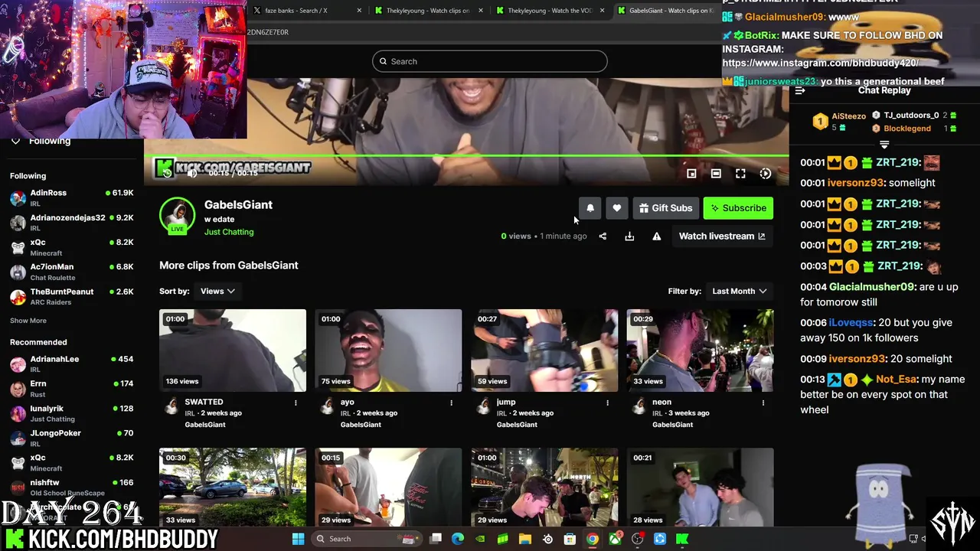Open the Last Month filter dropdown
The height and width of the screenshot is (551, 980).
[740, 292]
